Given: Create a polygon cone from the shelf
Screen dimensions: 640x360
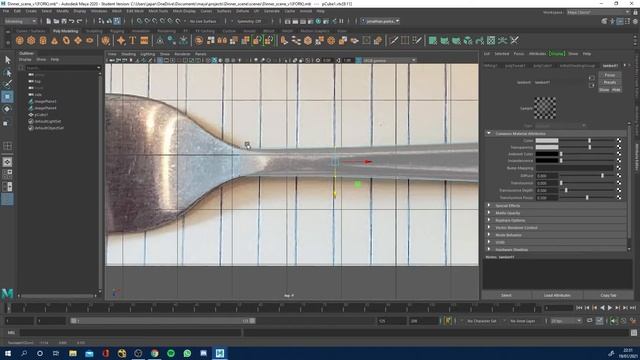Looking at the screenshot, I should pos(54,40).
